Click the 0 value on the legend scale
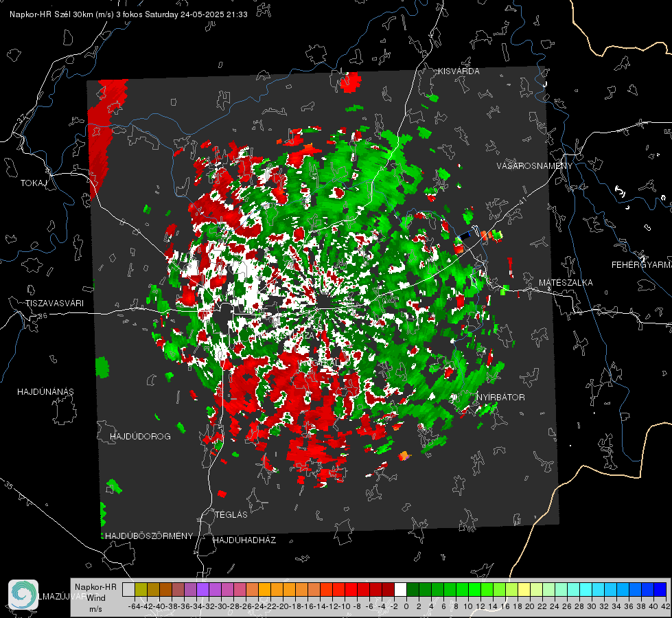 (x=406, y=606)
